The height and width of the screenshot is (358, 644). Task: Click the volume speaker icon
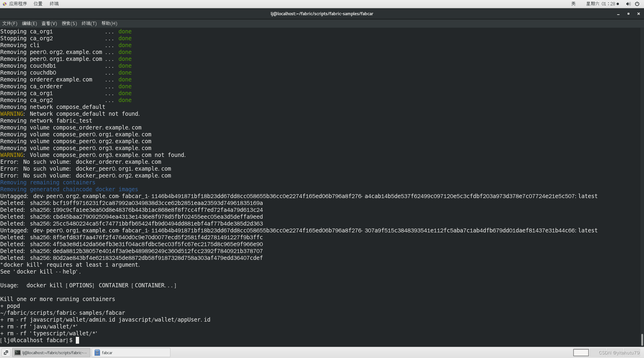628,4
